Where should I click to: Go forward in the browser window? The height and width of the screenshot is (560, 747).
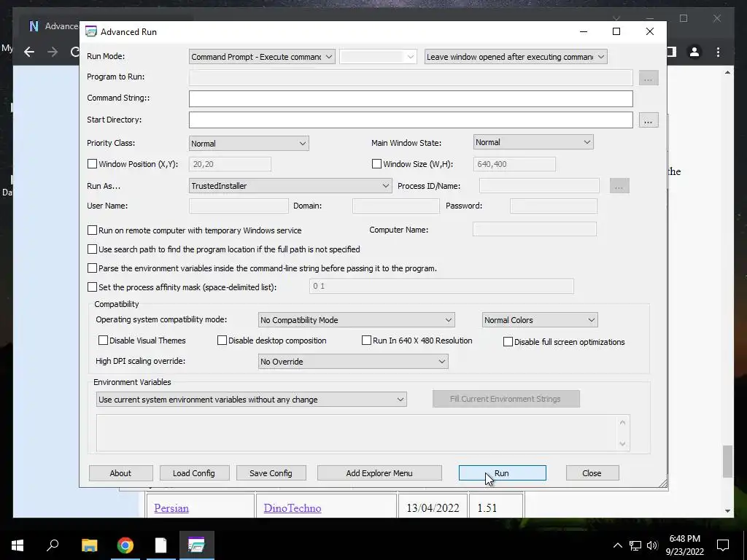tap(53, 52)
